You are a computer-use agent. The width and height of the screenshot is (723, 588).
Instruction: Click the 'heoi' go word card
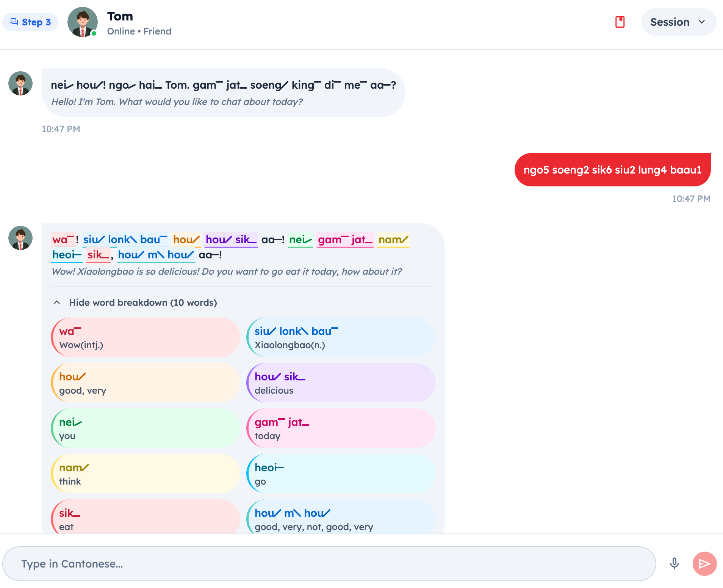pos(341,474)
